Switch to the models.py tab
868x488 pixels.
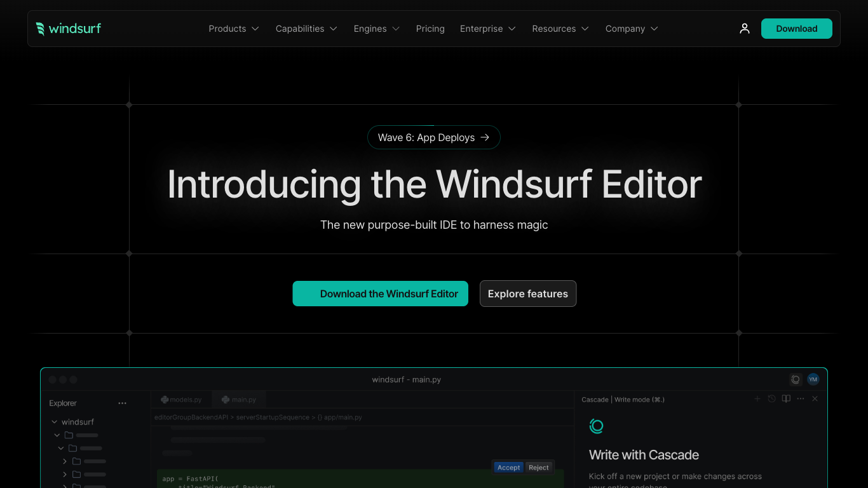181,400
